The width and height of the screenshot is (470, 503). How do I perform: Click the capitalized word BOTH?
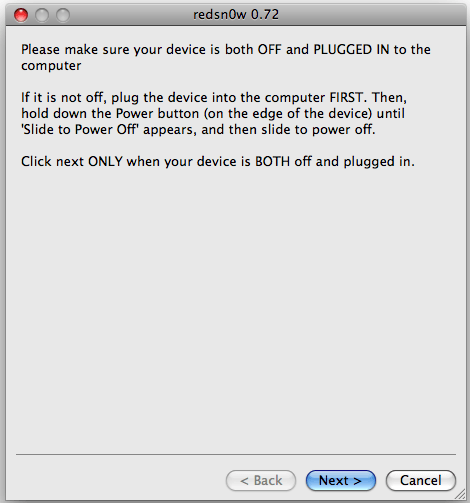[272, 162]
